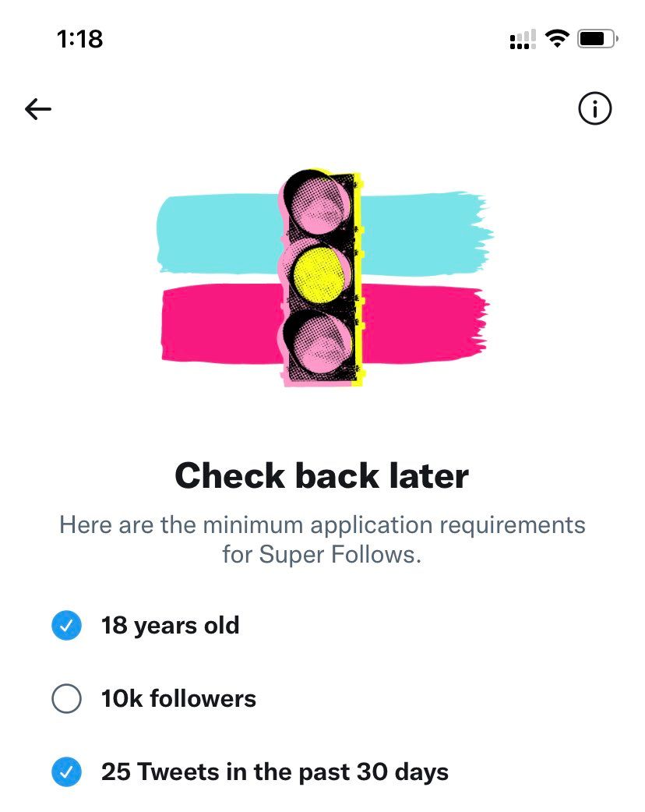Select the "18 years old" label
The image size is (645, 812).
(x=170, y=626)
